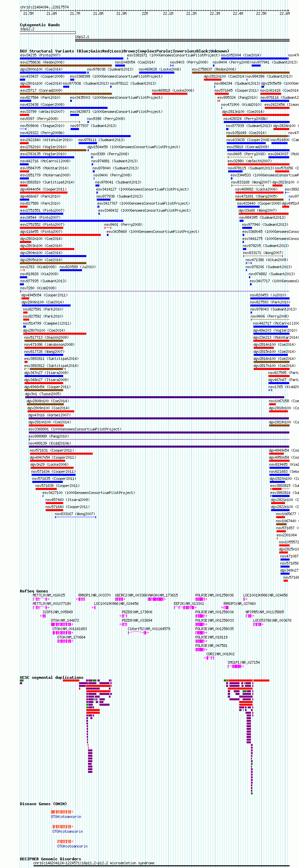
Task: Click the 21.7M ruler tick label
Action: click(x=75, y=13)
